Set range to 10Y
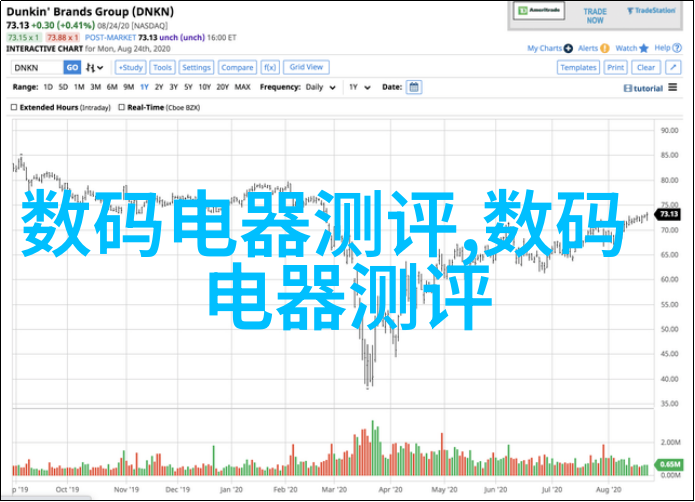Screen dimensions: 695x502 coord(204,87)
